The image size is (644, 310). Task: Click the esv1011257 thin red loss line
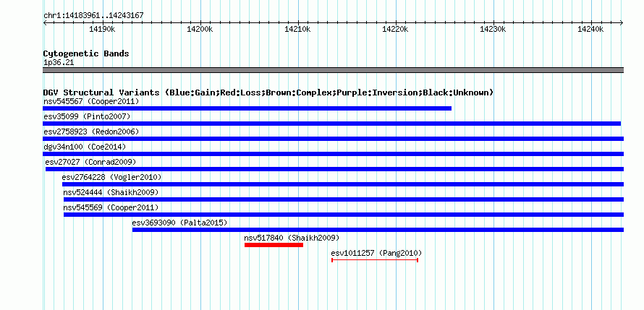(x=375, y=260)
